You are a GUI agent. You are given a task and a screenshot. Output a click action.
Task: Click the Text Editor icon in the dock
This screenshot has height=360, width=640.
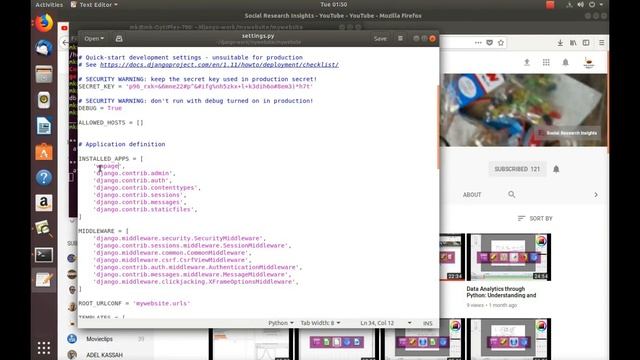point(44,280)
